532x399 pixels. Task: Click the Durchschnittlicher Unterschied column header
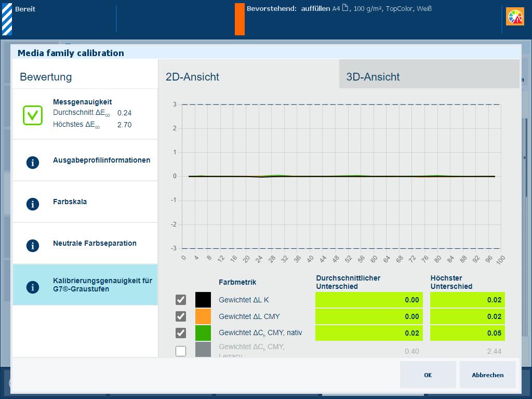click(x=348, y=282)
